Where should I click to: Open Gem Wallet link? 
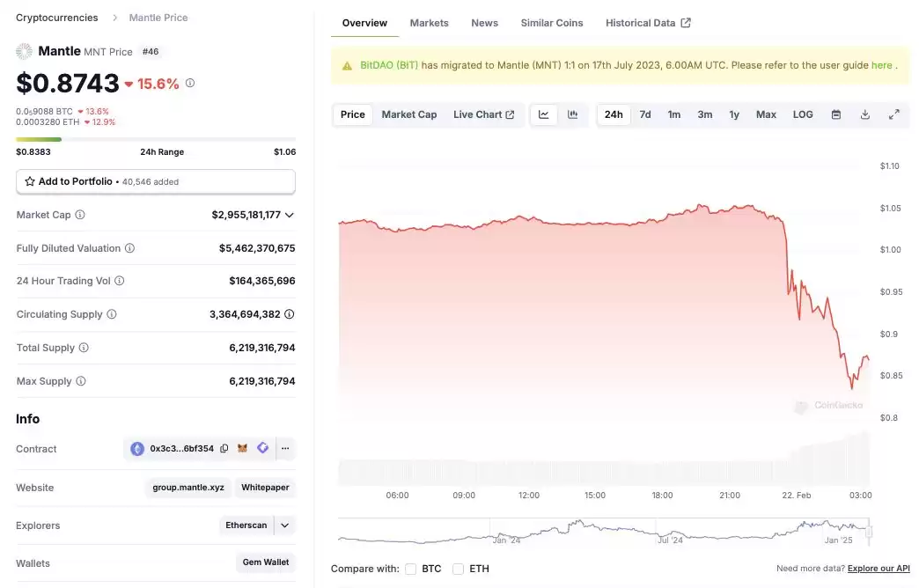(266, 562)
